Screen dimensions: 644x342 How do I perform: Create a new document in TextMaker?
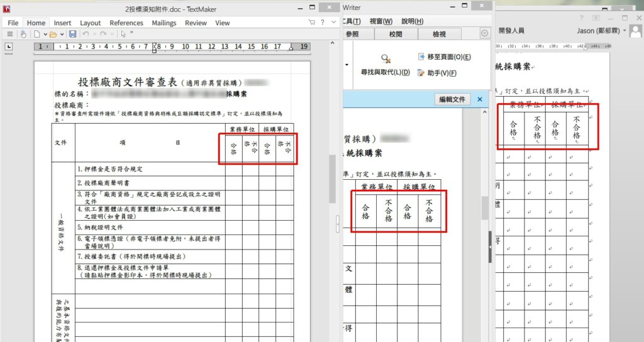point(37,35)
